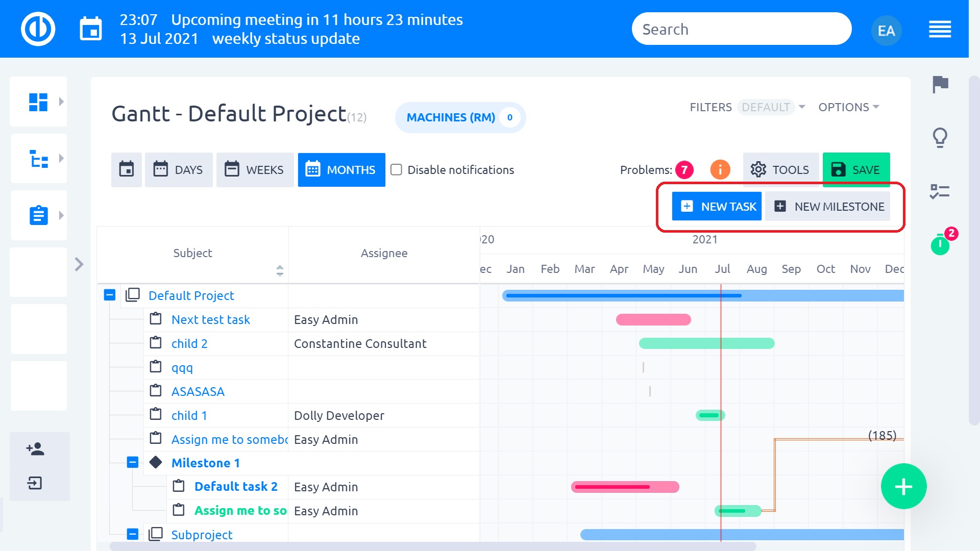Open the hamburger menu in top-right corner
980x551 pixels.
pos(940,30)
